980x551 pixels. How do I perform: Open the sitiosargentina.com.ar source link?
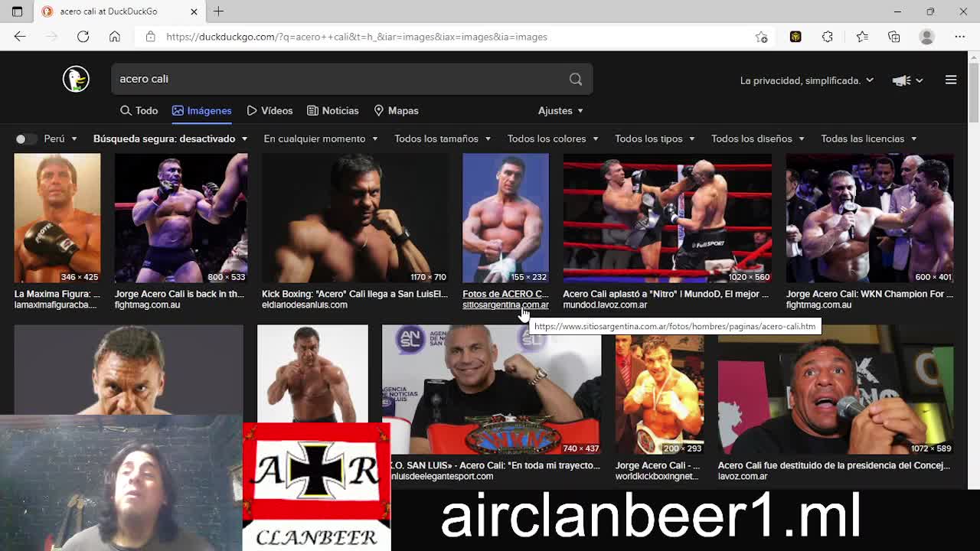coord(505,305)
